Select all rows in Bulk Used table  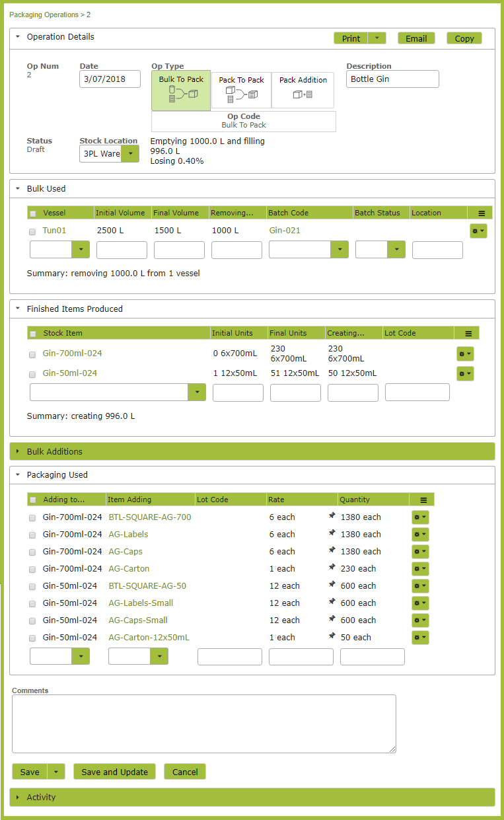point(32,213)
